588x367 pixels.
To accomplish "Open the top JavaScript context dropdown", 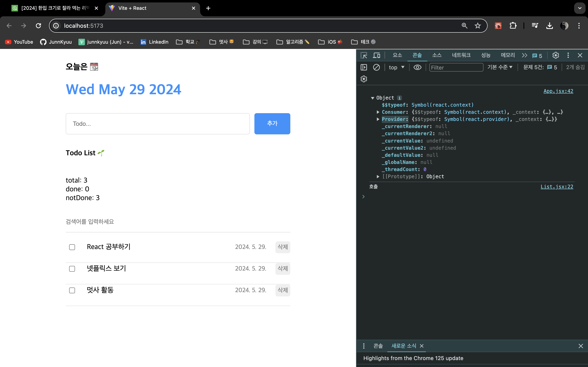I will point(396,67).
